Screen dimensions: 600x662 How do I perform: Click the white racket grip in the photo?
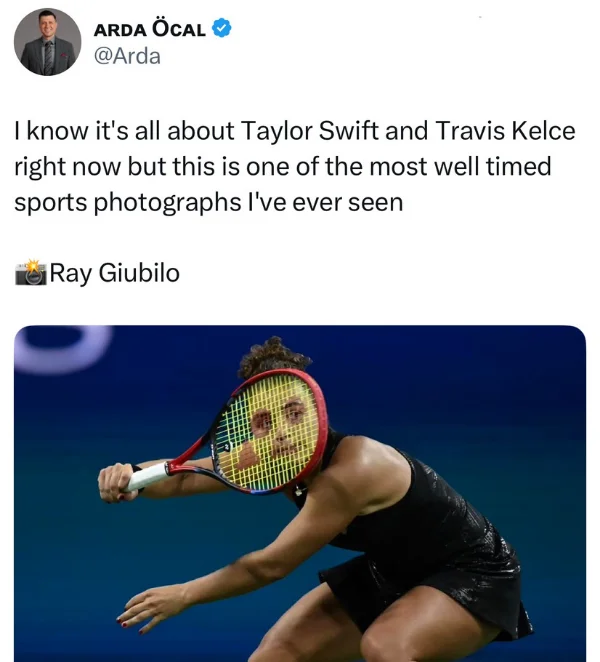tap(147, 477)
